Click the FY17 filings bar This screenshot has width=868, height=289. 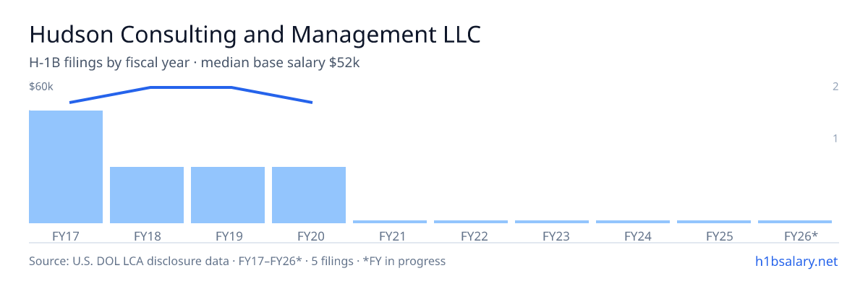point(66,167)
